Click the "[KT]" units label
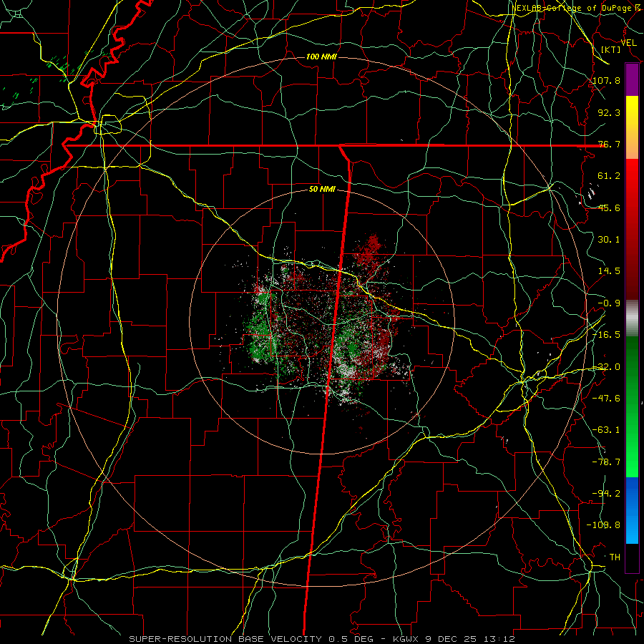Viewport: 644px width, 644px height. pyautogui.click(x=611, y=49)
